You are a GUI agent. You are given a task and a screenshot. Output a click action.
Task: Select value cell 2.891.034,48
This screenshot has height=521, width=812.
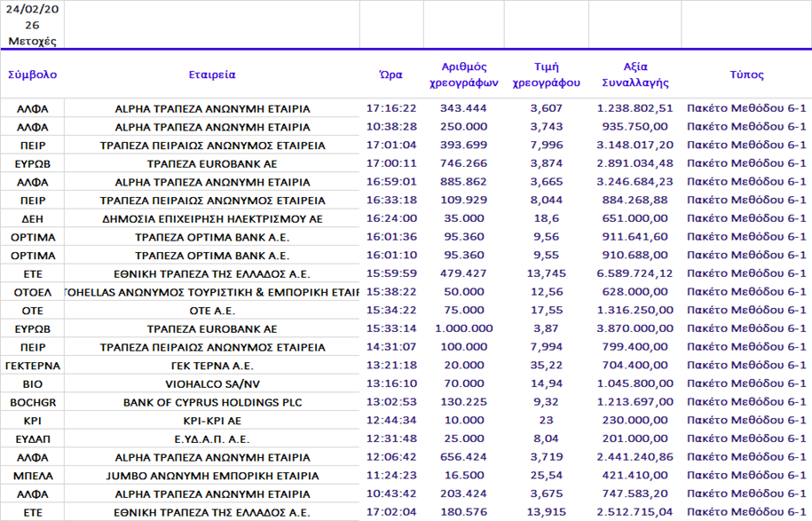[635, 163]
